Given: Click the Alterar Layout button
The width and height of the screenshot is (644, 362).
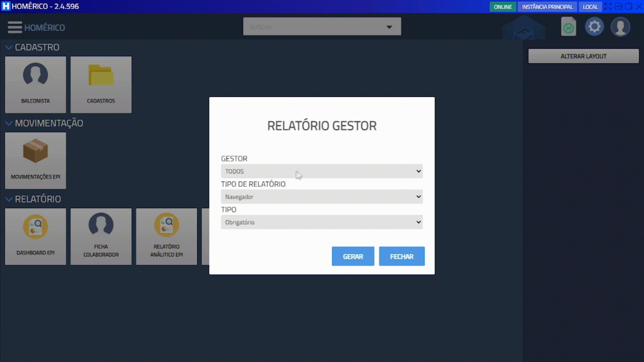Looking at the screenshot, I should click(x=583, y=56).
